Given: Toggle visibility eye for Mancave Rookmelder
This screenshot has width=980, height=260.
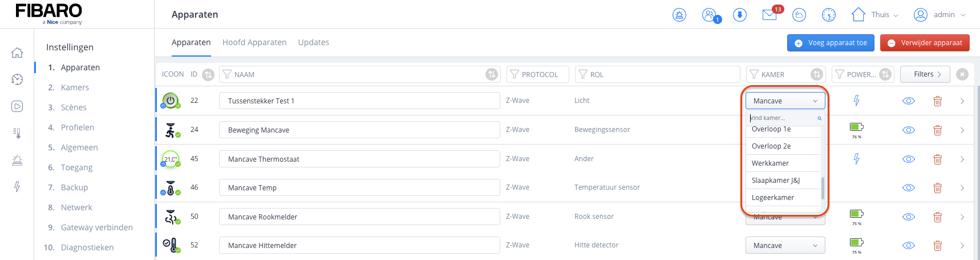Looking at the screenshot, I should pyautogui.click(x=909, y=217).
